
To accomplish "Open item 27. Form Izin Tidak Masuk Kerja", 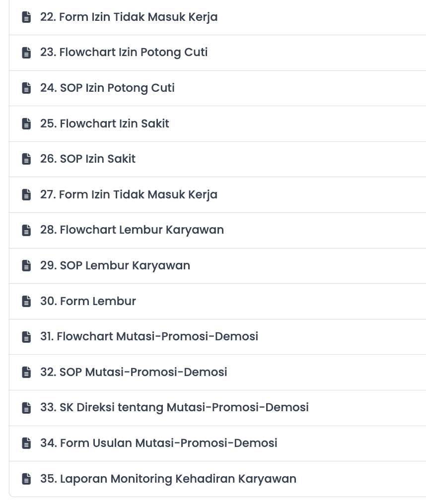I will (x=217, y=195).
